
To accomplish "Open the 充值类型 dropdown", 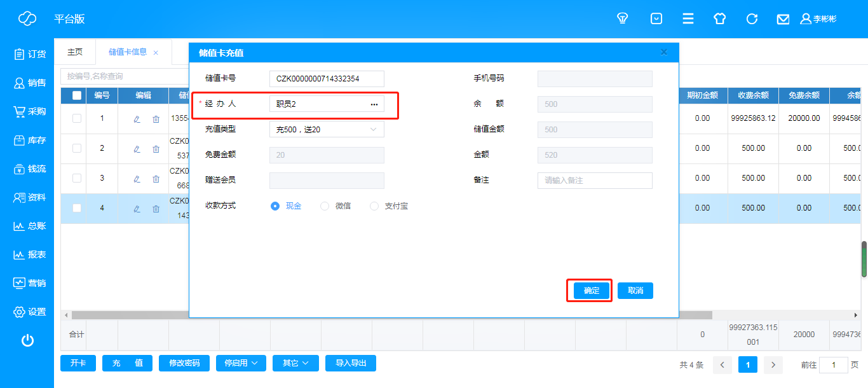I will click(x=327, y=129).
